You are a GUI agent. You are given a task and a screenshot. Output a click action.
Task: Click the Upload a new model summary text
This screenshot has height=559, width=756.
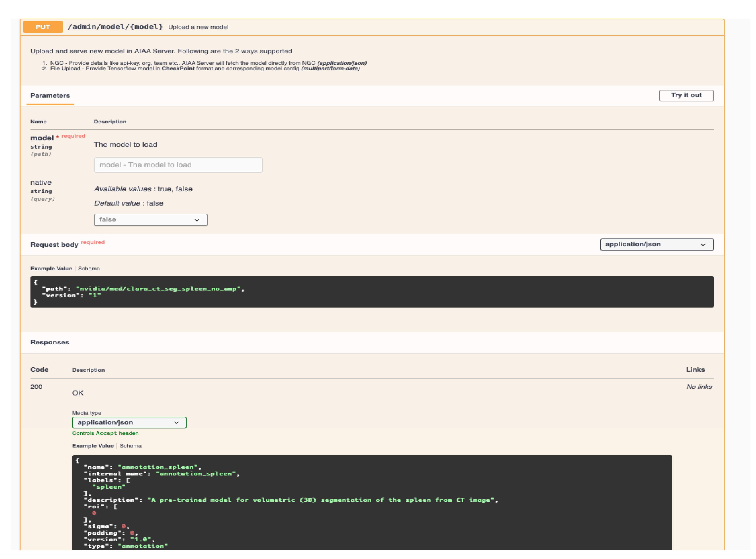click(198, 27)
